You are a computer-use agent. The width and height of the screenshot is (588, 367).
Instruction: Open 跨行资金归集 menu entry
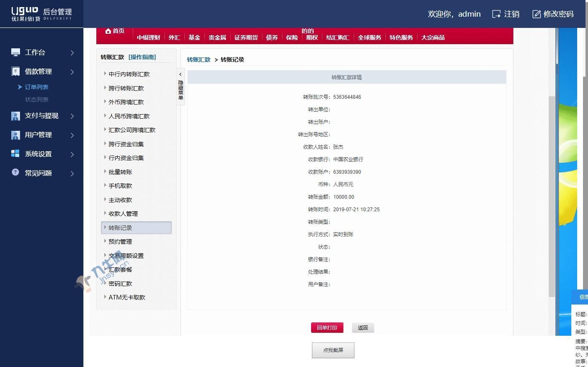click(126, 144)
